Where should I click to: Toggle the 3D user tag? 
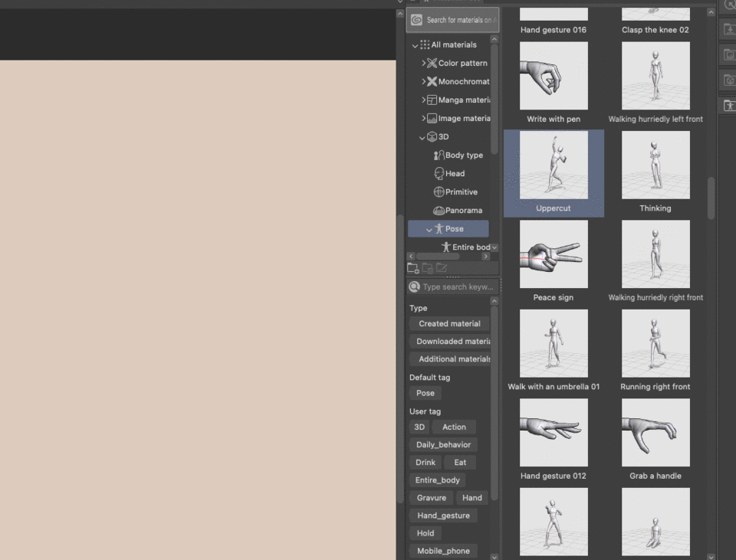[419, 427]
